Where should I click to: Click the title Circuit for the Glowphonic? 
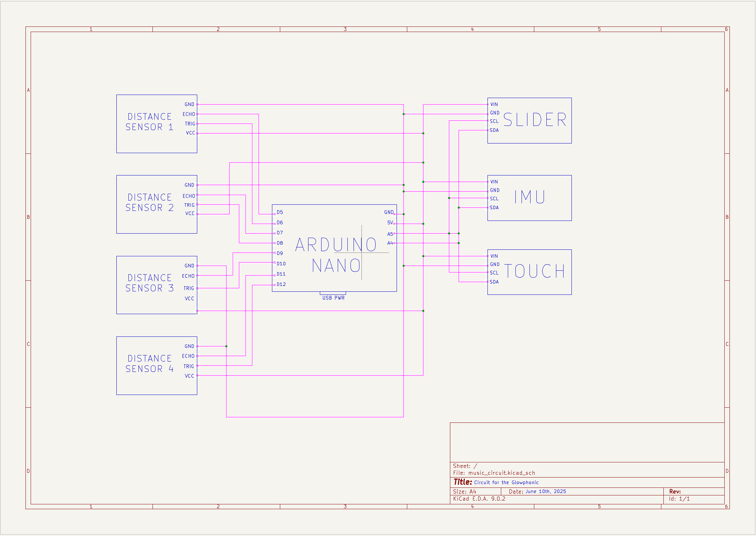[506, 482]
